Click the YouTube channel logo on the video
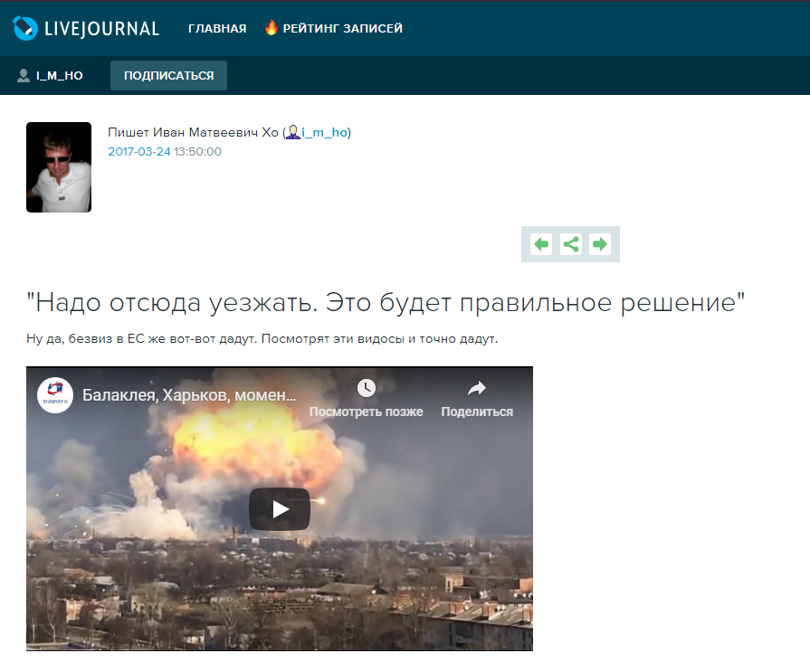810x672 pixels. (x=55, y=395)
